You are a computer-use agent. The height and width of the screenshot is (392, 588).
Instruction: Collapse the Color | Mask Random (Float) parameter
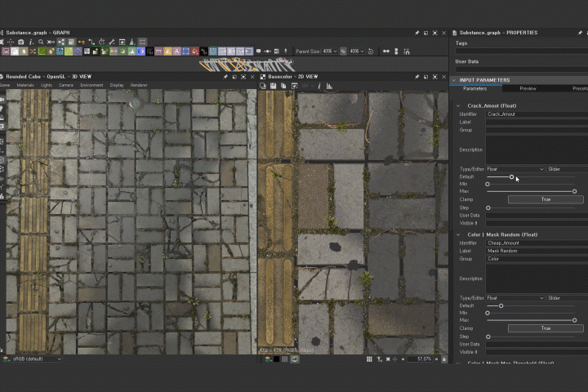(x=458, y=234)
